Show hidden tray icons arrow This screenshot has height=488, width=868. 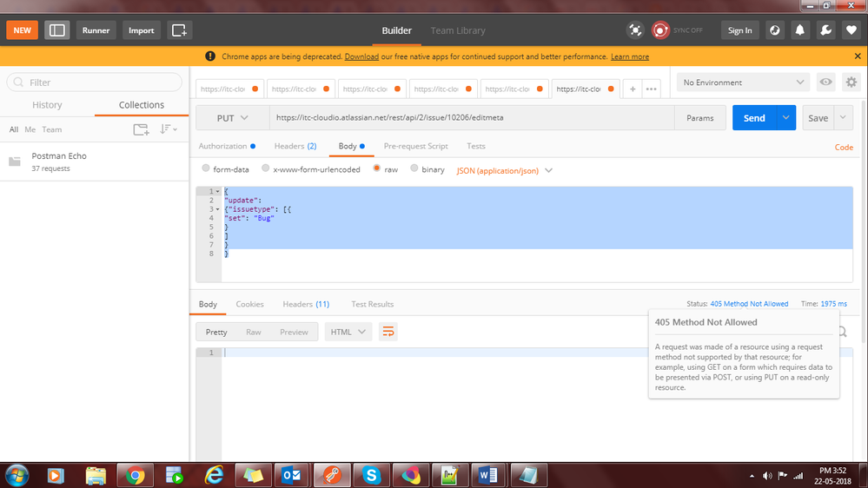(x=752, y=476)
